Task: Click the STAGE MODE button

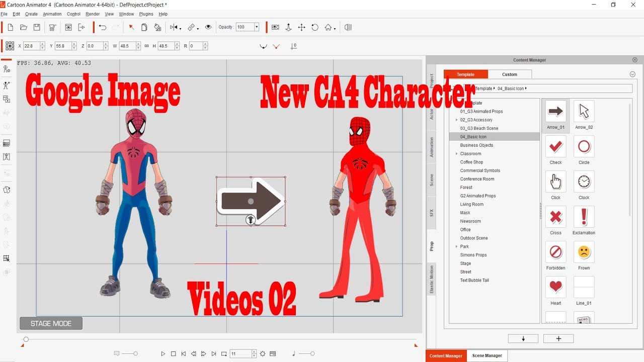Action: [51, 323]
